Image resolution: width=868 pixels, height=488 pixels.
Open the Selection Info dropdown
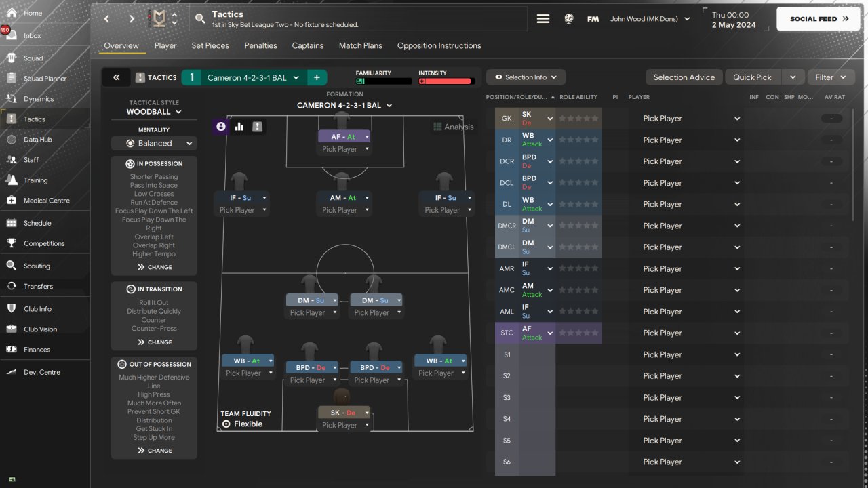526,77
